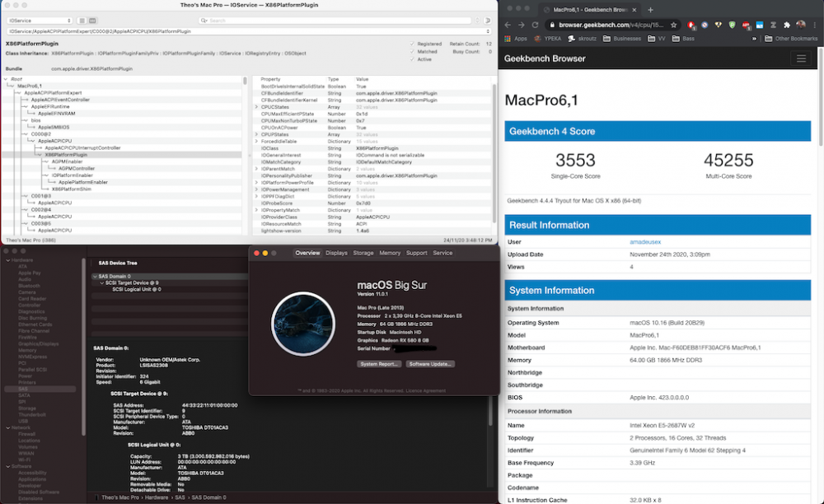Click the round blue extension icon

705,25
